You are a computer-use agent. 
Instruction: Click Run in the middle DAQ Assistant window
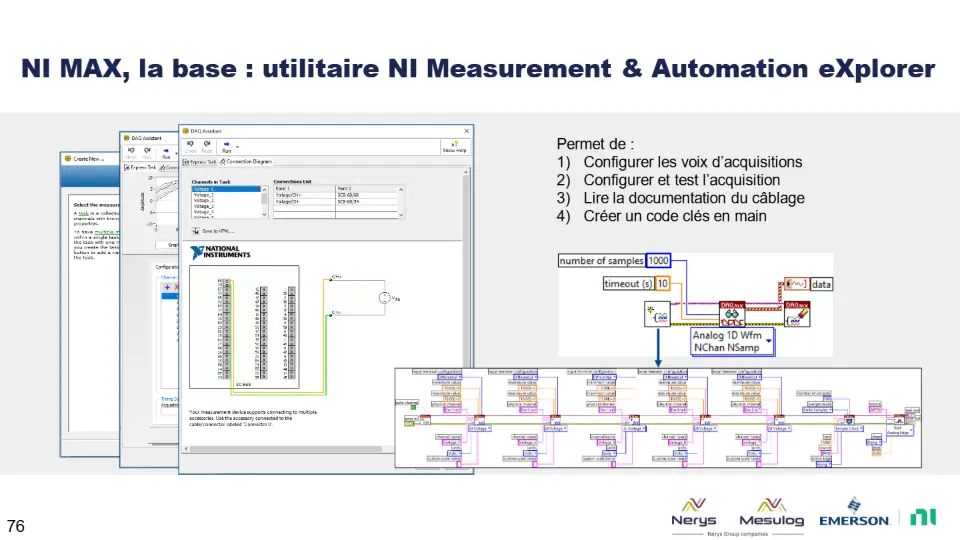point(166,153)
